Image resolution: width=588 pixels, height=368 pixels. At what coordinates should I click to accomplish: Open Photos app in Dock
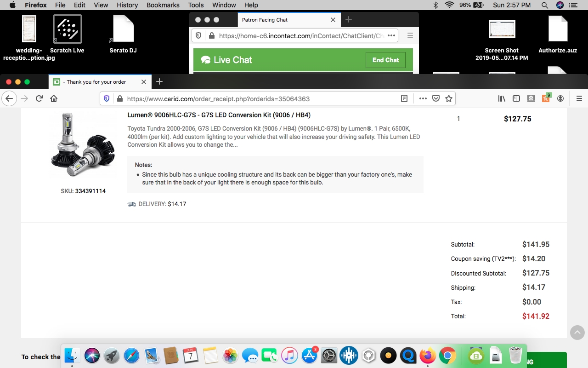tap(230, 356)
